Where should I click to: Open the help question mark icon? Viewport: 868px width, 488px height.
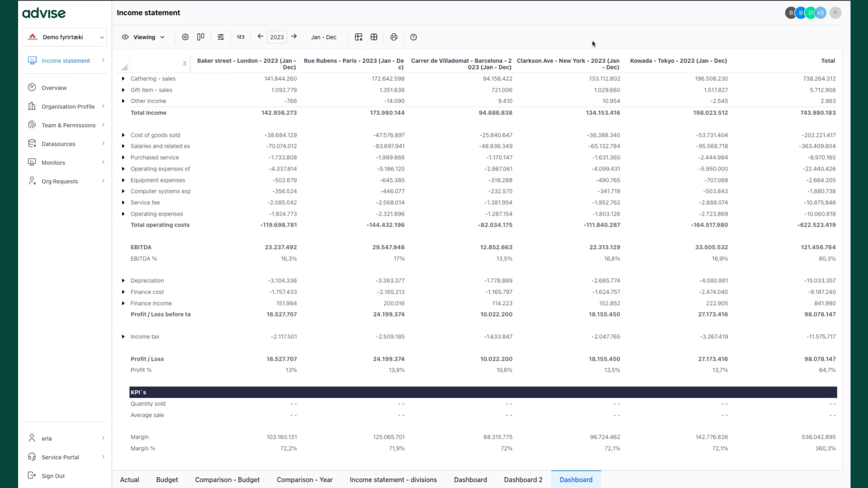point(413,37)
